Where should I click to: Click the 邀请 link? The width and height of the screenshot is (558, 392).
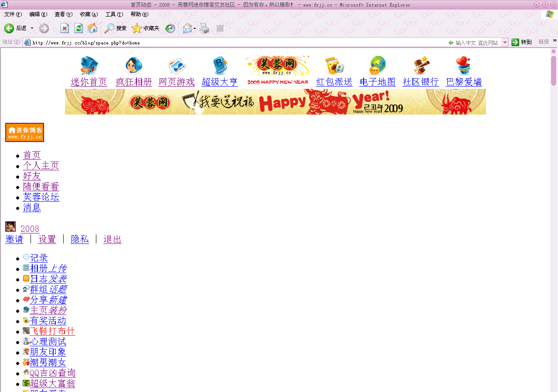[x=14, y=239]
